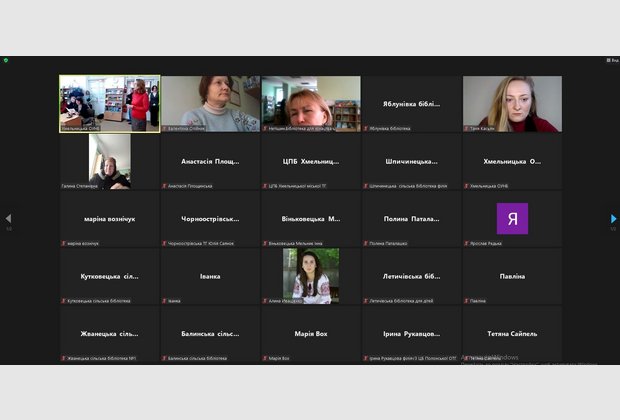Go to previous gallery page arrow
620x420 pixels.
pos(9,219)
